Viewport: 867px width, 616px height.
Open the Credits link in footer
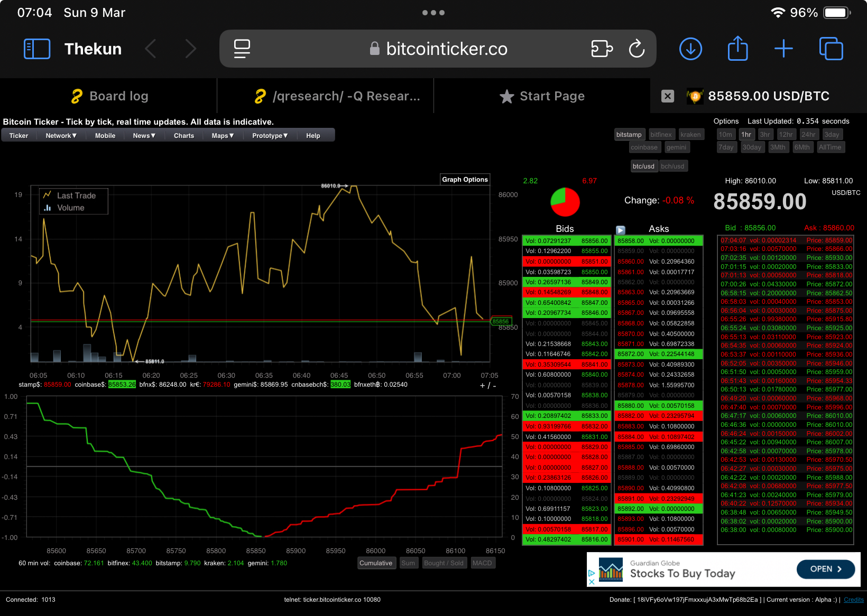click(854, 600)
